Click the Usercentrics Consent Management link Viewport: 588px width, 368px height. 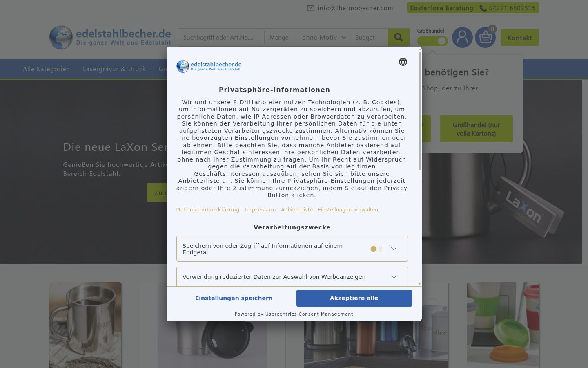(x=309, y=314)
